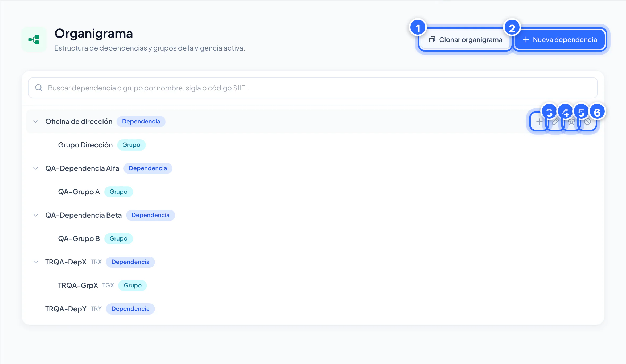Viewport: 626px width, 364px height.
Task: Select the Grupo Dirección row
Action: (313, 145)
